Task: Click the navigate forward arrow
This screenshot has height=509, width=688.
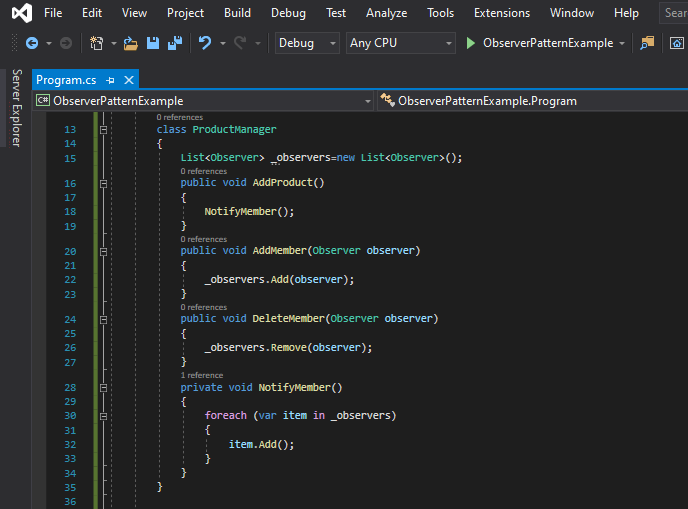Action: [66, 43]
